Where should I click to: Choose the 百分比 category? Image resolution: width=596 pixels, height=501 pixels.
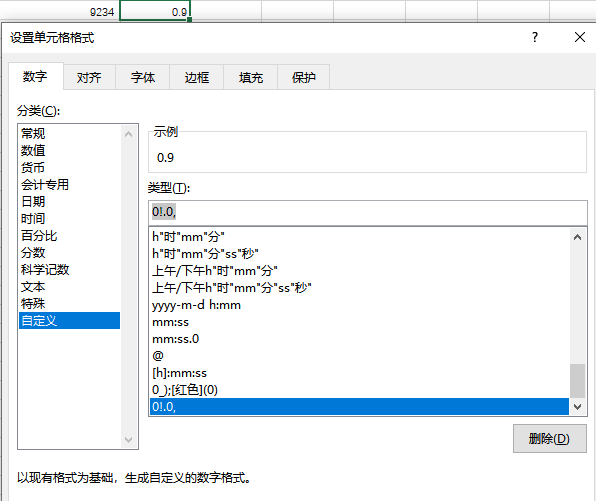70,236
